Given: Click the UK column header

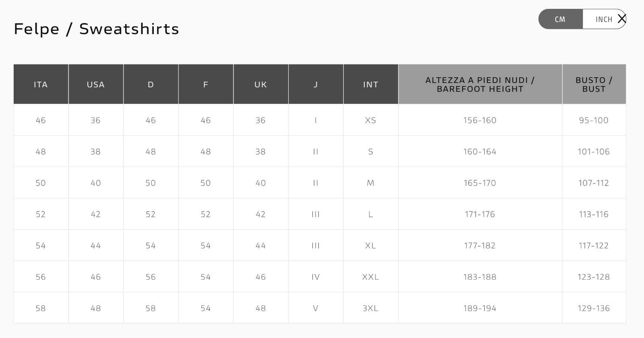Looking at the screenshot, I should tap(261, 84).
